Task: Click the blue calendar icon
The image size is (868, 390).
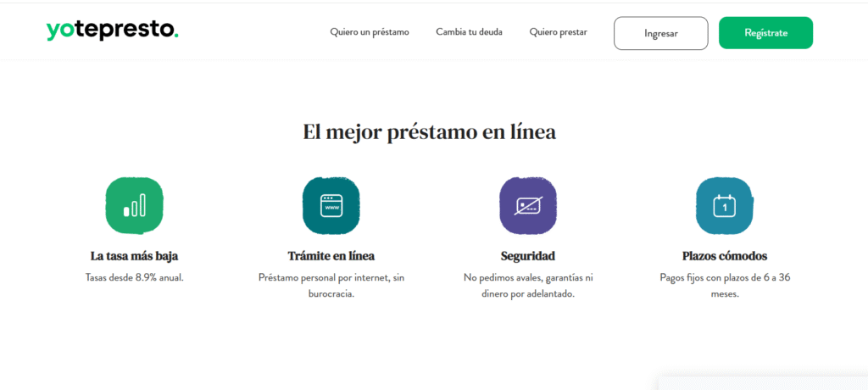Action: [x=725, y=205]
